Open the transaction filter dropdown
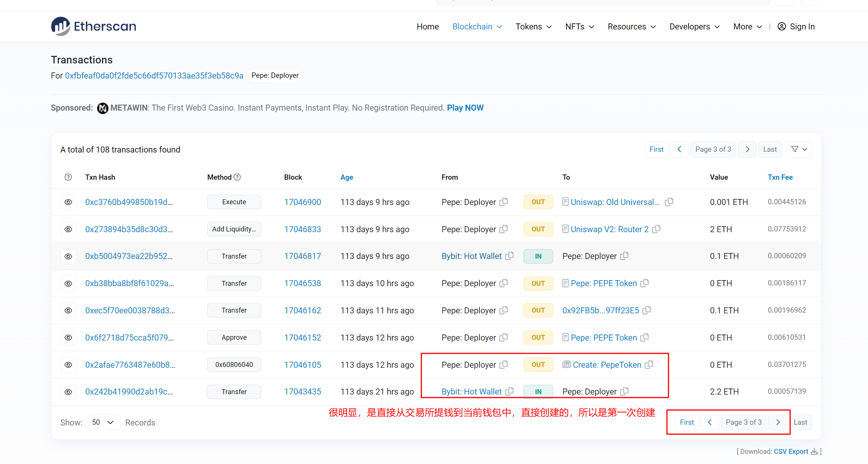 pos(799,150)
